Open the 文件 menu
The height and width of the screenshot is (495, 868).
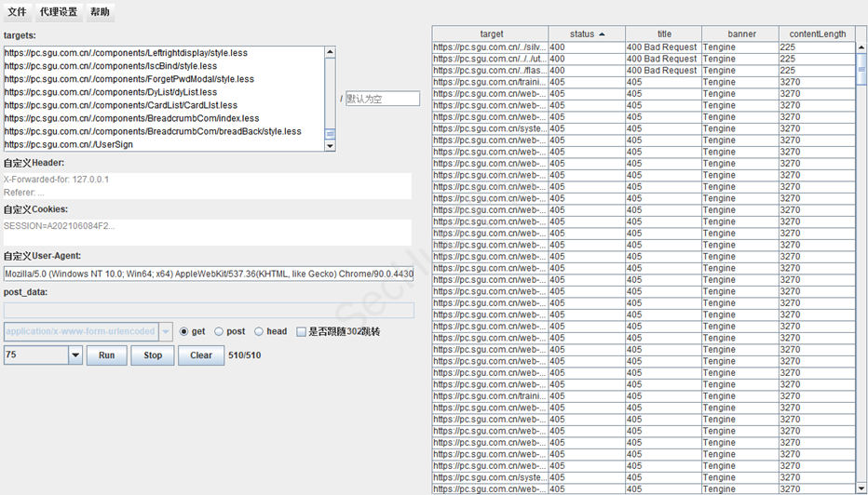17,12
